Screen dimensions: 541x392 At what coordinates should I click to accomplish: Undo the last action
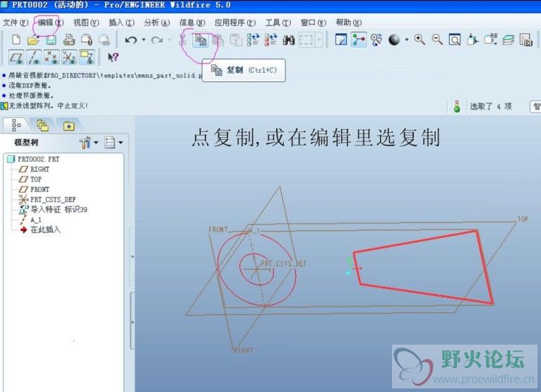(131, 40)
